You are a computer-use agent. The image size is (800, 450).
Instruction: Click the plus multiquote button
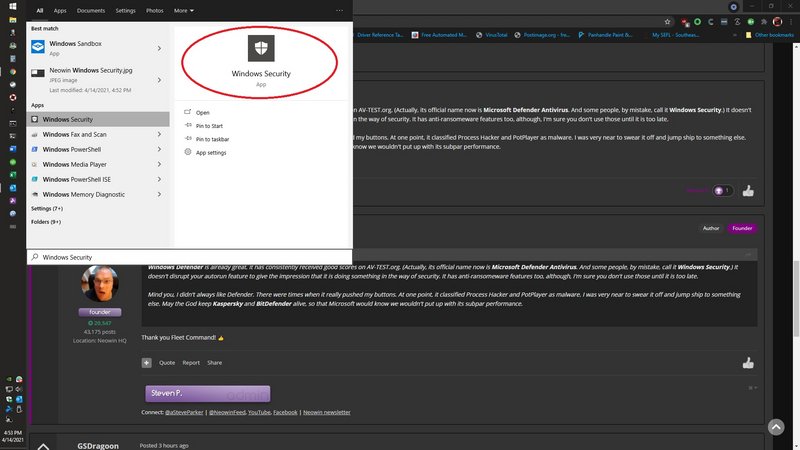coord(146,363)
